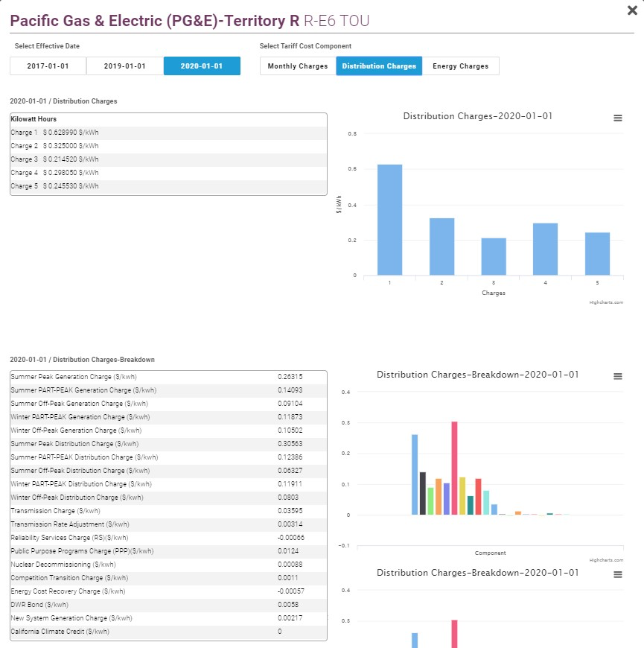The width and height of the screenshot is (644, 648).
Task: Click 'California Climate Credit ($/kwh)' row label
Action: tap(60, 632)
